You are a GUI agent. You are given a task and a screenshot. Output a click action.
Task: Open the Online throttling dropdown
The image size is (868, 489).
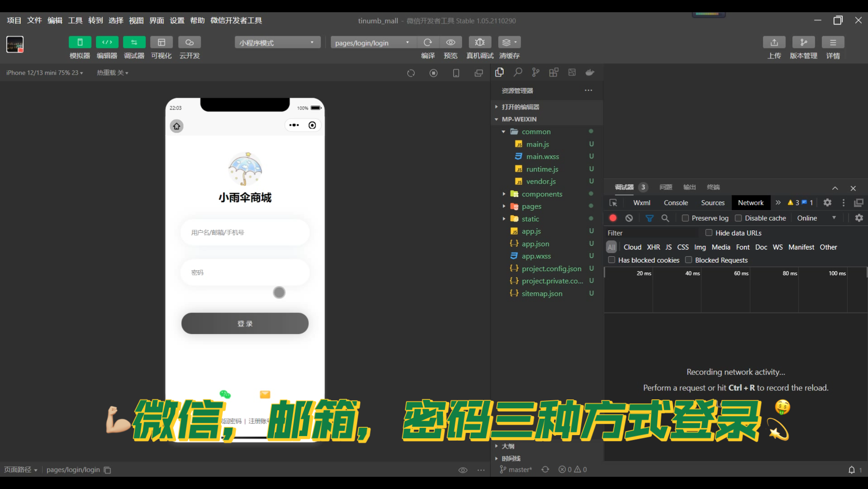816,218
